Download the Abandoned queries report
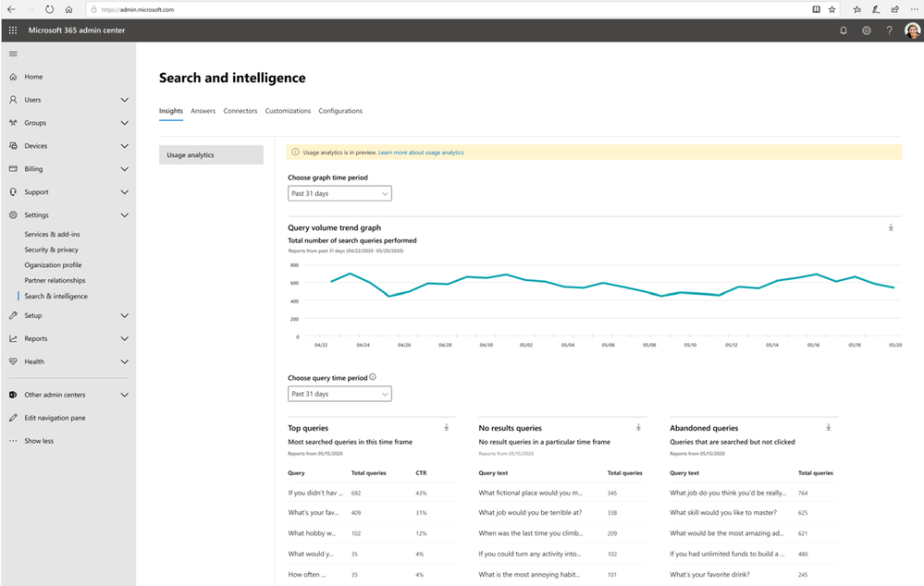 829,428
